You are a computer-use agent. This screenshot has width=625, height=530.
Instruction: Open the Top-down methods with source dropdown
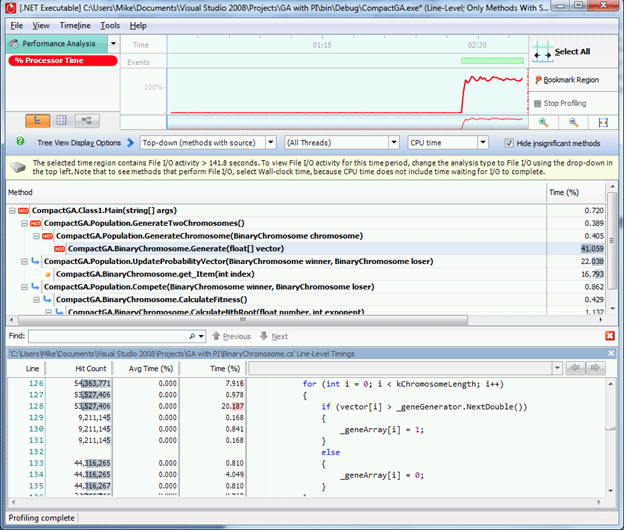271,142
